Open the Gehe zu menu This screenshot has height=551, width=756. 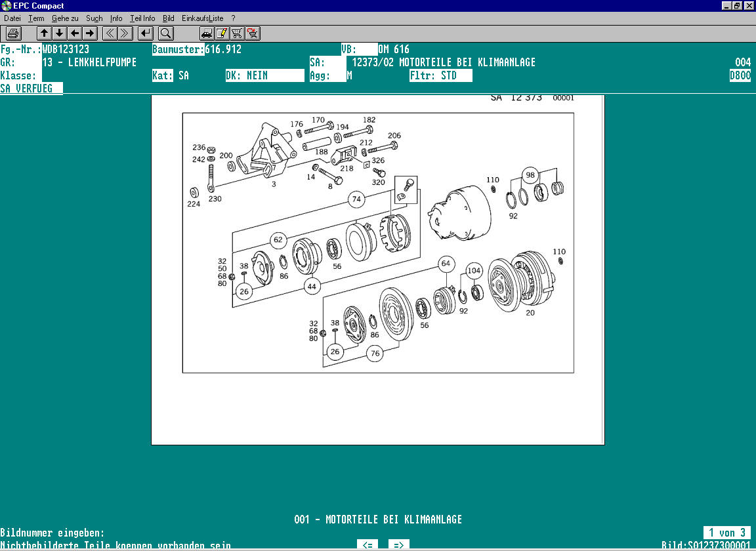pos(65,18)
